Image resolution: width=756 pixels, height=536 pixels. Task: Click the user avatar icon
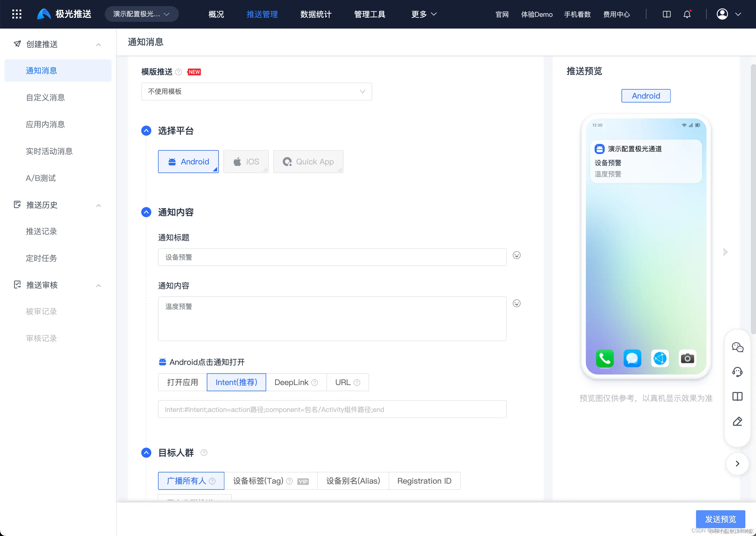point(723,14)
